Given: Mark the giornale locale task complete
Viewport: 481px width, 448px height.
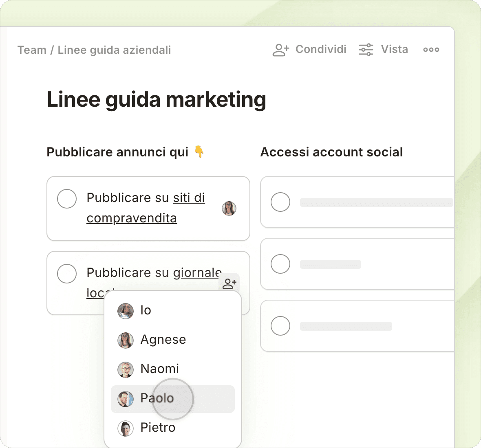Looking at the screenshot, I should tap(67, 274).
